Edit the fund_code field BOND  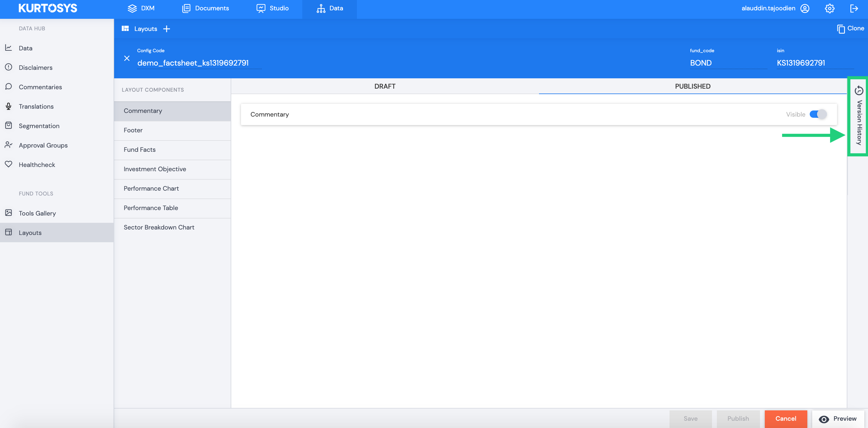[x=728, y=63]
